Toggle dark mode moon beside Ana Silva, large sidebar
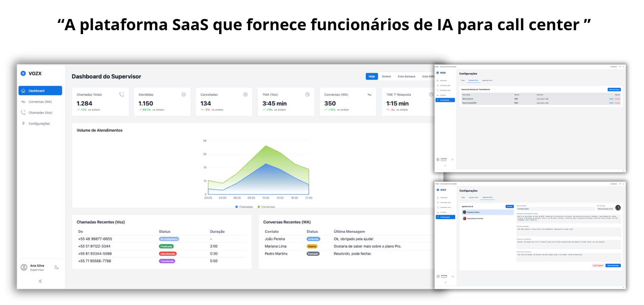The height and width of the screenshot is (305, 644). tap(57, 267)
